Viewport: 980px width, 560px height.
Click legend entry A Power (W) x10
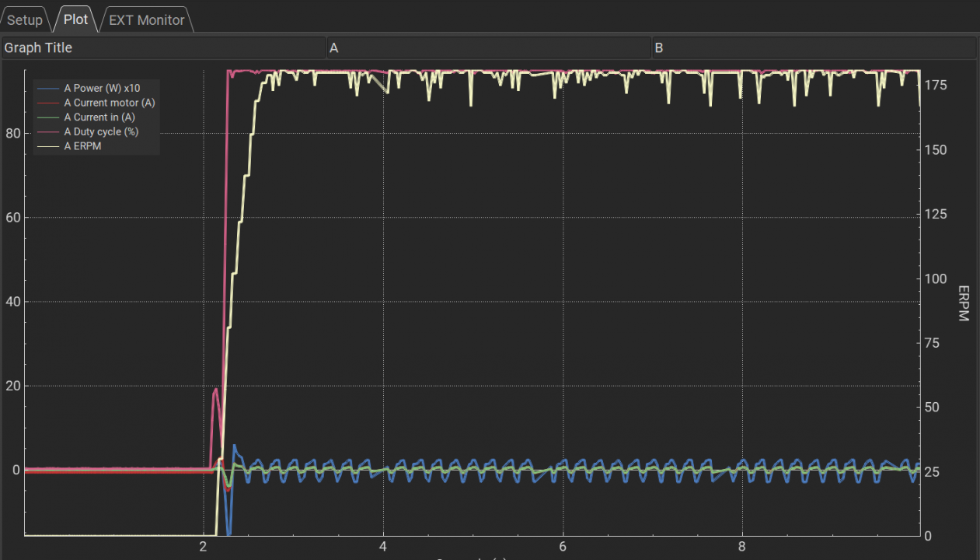coord(89,88)
